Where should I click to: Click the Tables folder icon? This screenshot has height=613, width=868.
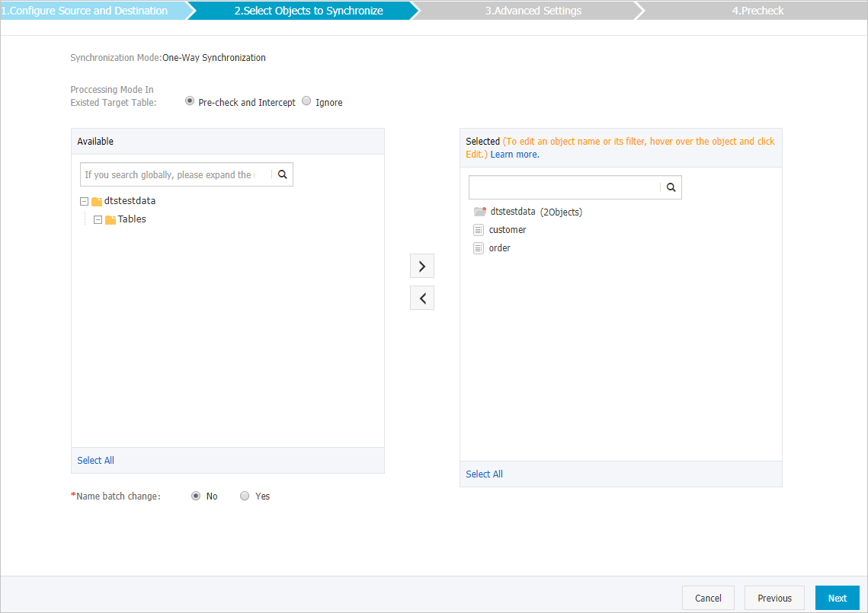click(111, 219)
